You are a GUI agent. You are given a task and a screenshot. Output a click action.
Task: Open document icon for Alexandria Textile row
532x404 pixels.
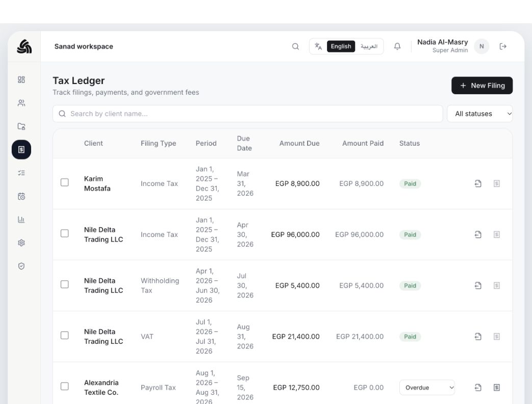click(x=478, y=387)
